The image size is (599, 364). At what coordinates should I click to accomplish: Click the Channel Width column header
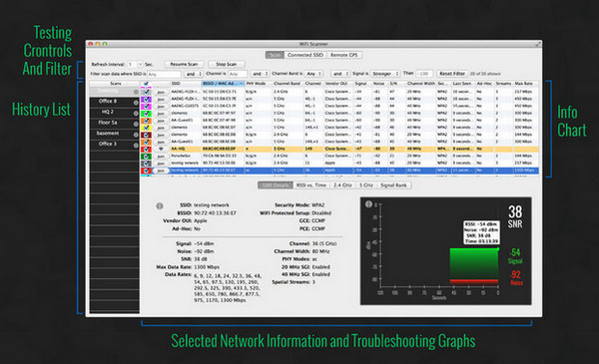point(421,84)
